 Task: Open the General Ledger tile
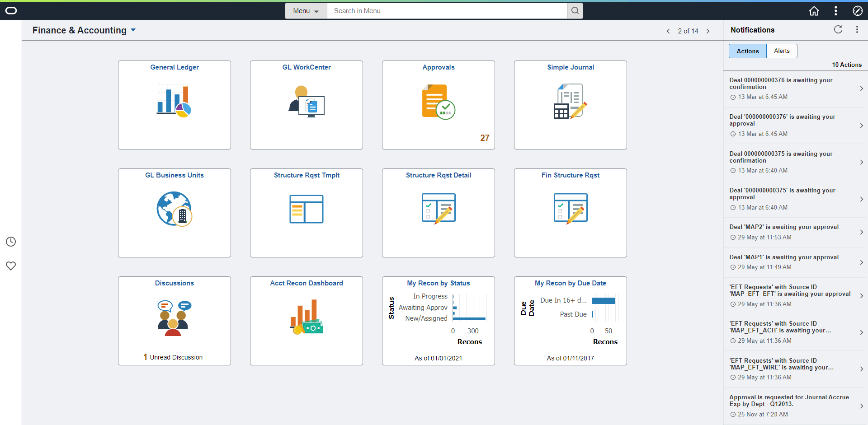(174, 105)
